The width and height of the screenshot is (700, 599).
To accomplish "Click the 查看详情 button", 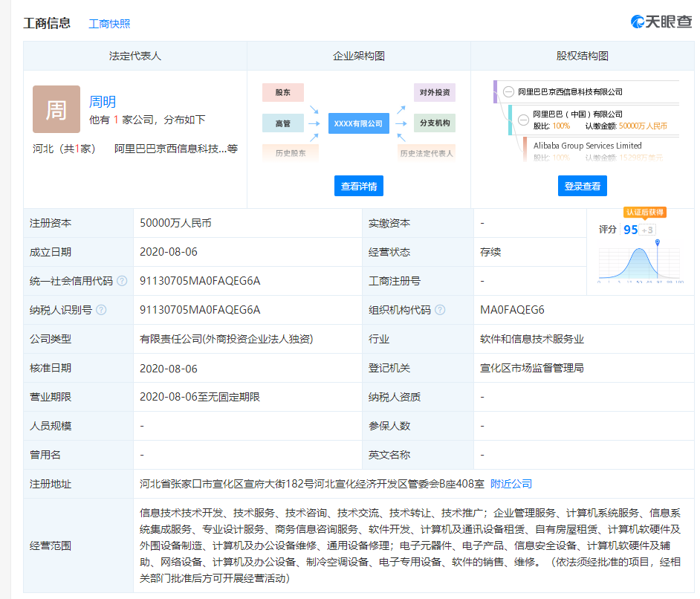I will pos(359,186).
